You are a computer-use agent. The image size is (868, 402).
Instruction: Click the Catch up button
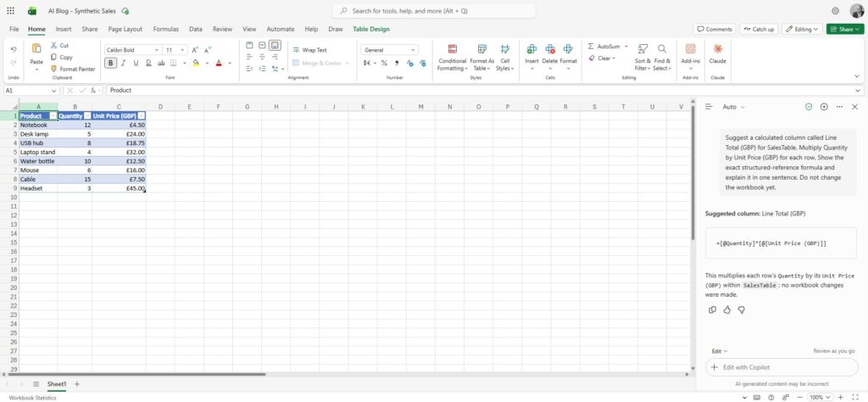click(x=759, y=29)
